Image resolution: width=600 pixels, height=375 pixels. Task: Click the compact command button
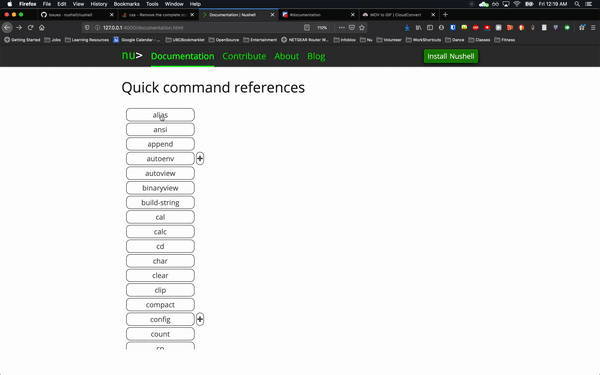click(x=160, y=305)
